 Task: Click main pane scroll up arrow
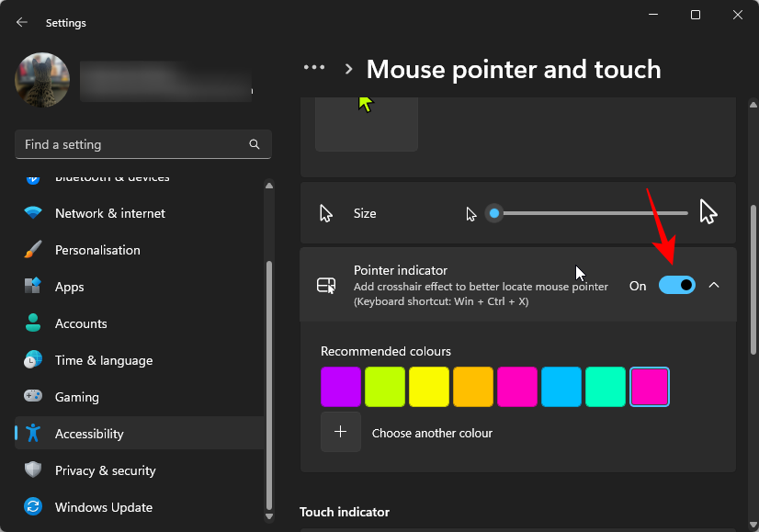point(753,105)
